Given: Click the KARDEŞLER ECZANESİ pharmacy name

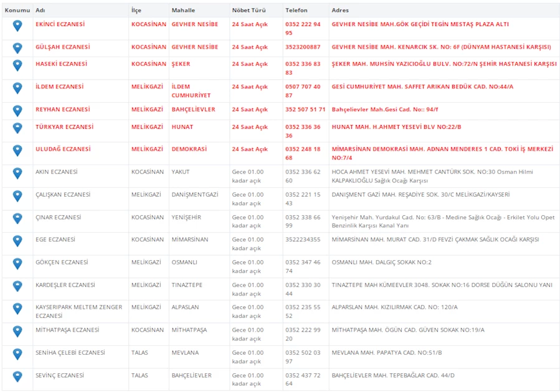Looking at the screenshot, I should click(65, 285).
